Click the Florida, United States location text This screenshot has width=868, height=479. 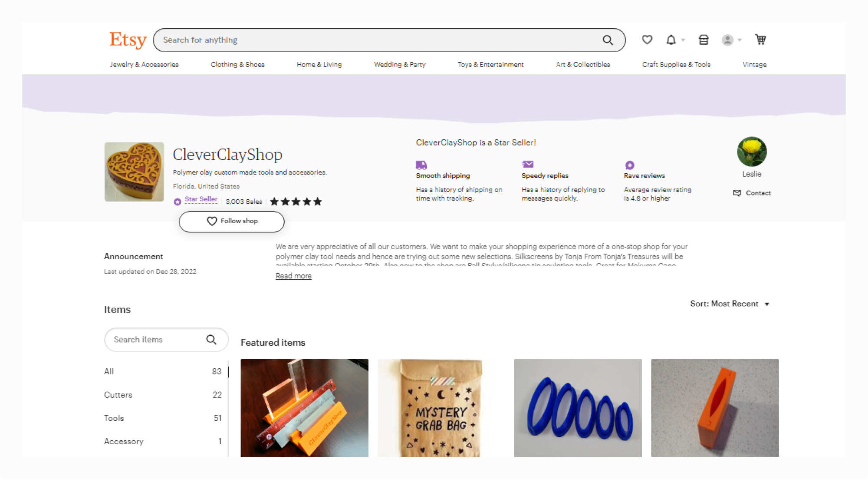tap(206, 186)
